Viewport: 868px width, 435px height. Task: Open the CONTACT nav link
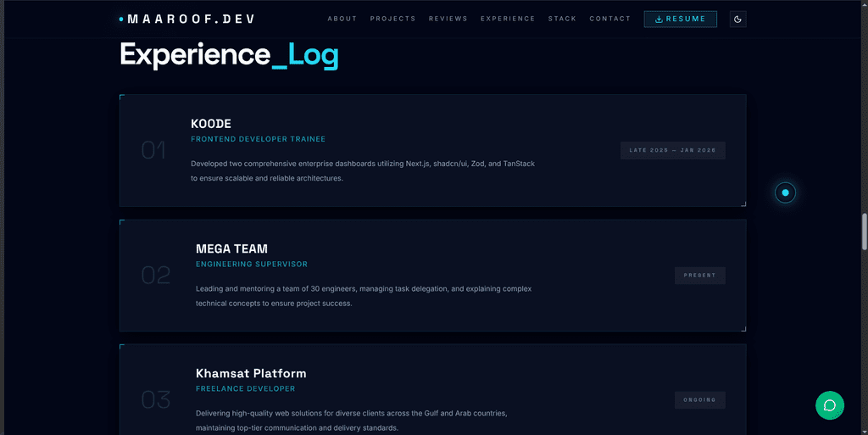click(609, 19)
